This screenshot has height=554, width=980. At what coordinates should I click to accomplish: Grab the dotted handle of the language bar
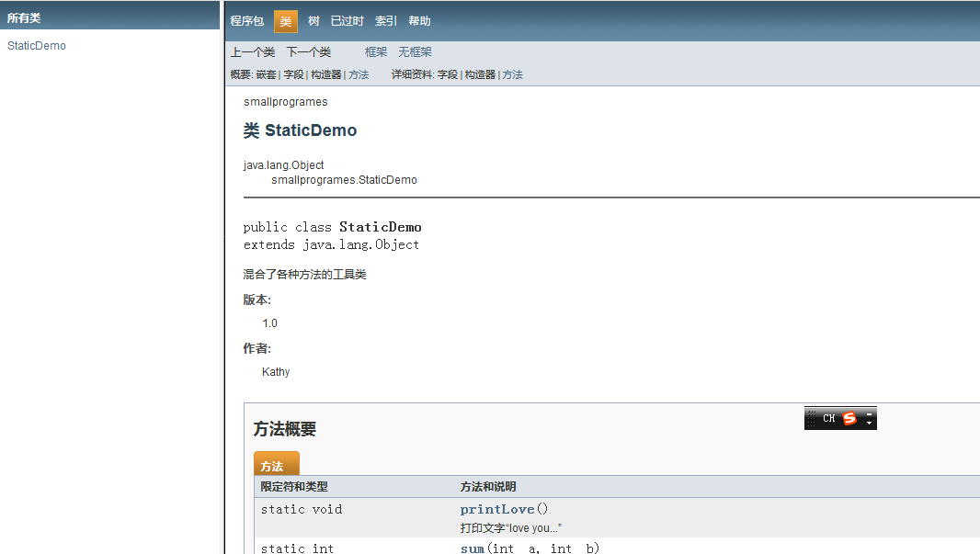[811, 418]
